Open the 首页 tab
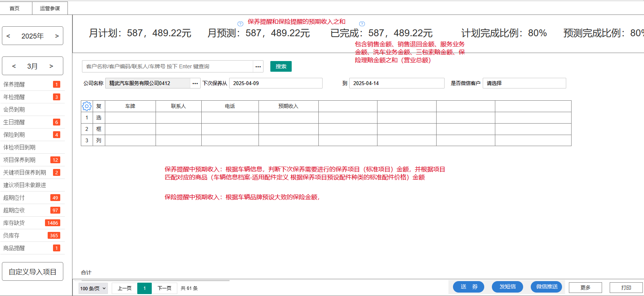The height and width of the screenshot is (296, 644). click(x=14, y=8)
